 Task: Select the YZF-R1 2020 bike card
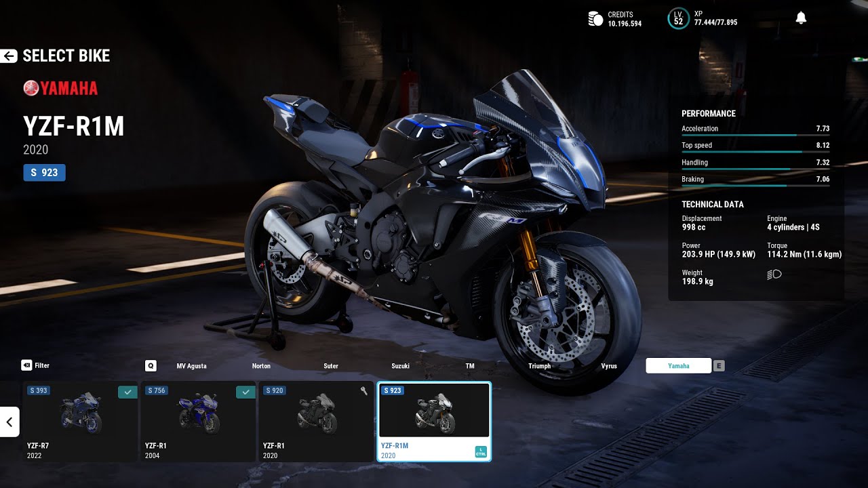pos(316,422)
